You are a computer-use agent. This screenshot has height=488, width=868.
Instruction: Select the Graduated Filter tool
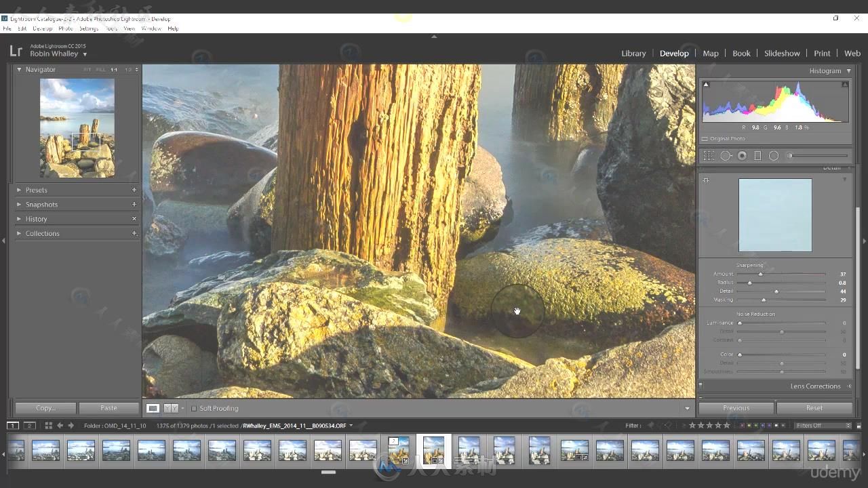tap(757, 156)
